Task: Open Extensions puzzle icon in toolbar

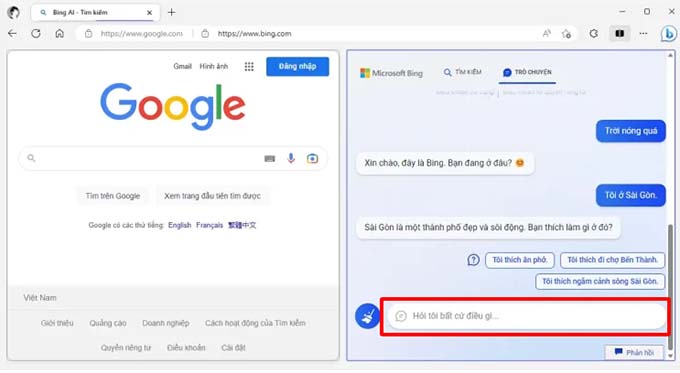Action: click(x=594, y=33)
